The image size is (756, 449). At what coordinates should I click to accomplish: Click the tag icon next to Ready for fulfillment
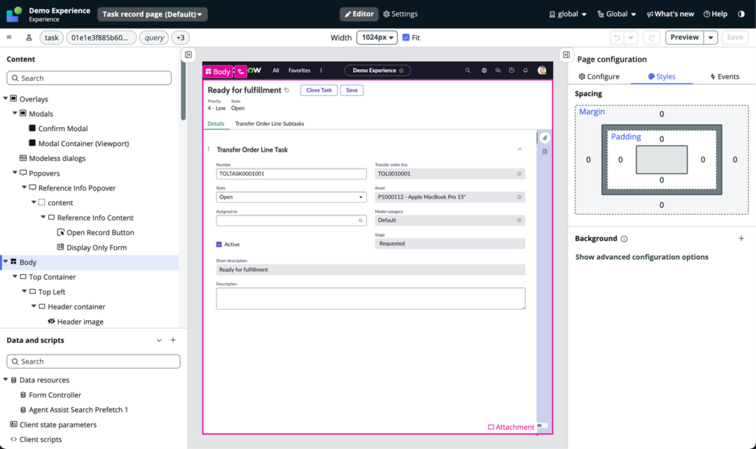(x=287, y=90)
